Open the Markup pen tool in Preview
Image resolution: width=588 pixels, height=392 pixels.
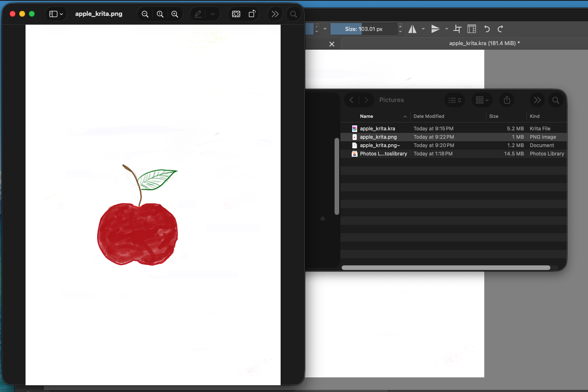(x=198, y=14)
